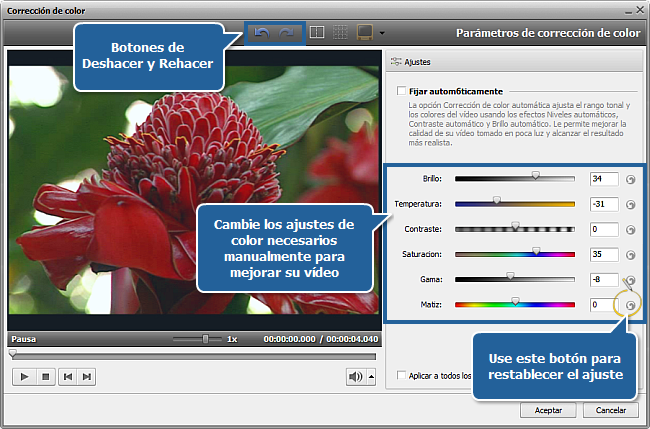Mute audio with the speaker button
The image size is (650, 429).
[x=354, y=376]
